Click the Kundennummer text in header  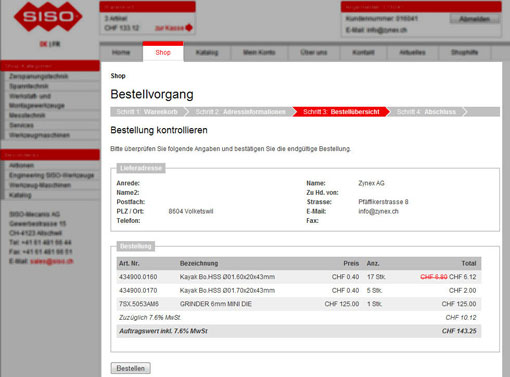[x=381, y=19]
